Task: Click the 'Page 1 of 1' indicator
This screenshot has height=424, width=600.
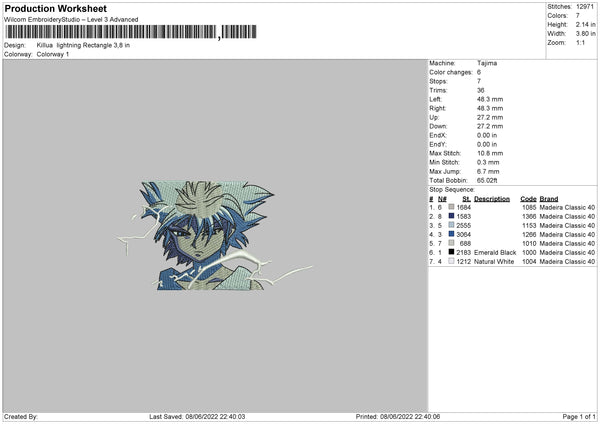Action: pos(579,417)
